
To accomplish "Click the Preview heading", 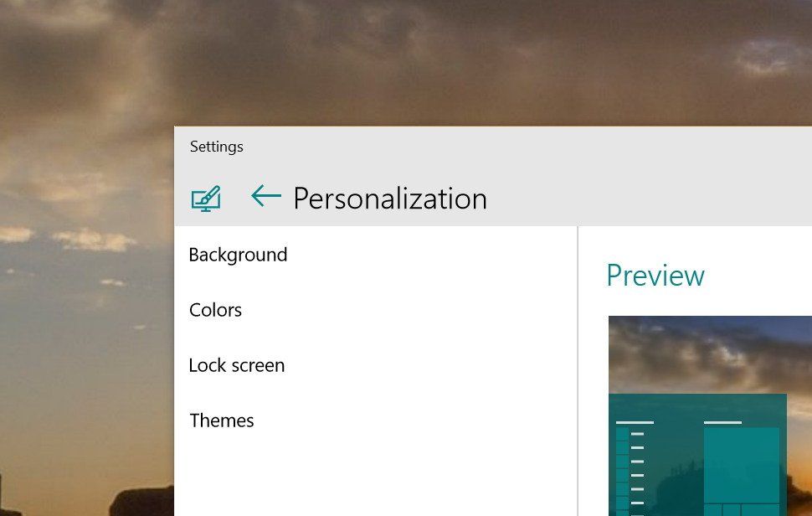I will point(655,276).
